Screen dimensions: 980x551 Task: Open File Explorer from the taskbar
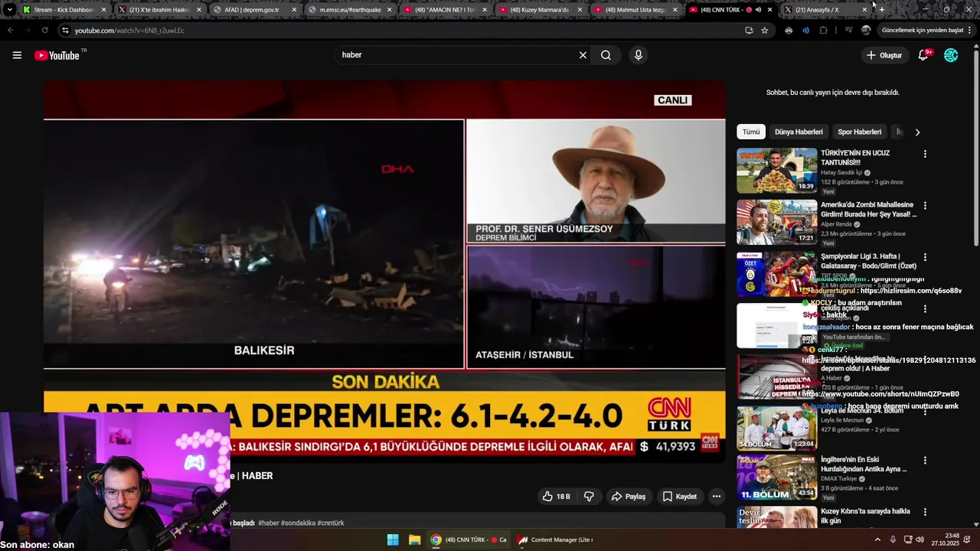tap(414, 540)
